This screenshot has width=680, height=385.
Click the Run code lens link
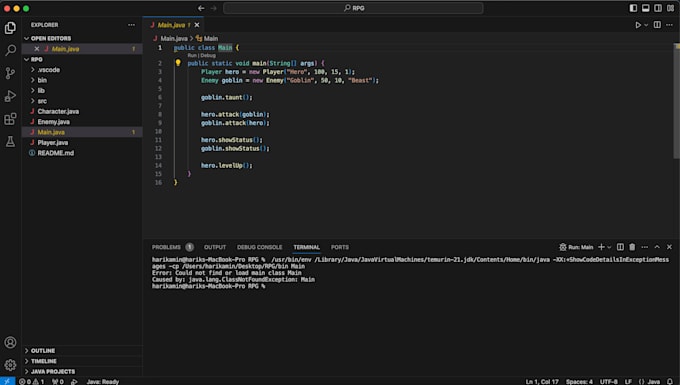click(x=192, y=55)
